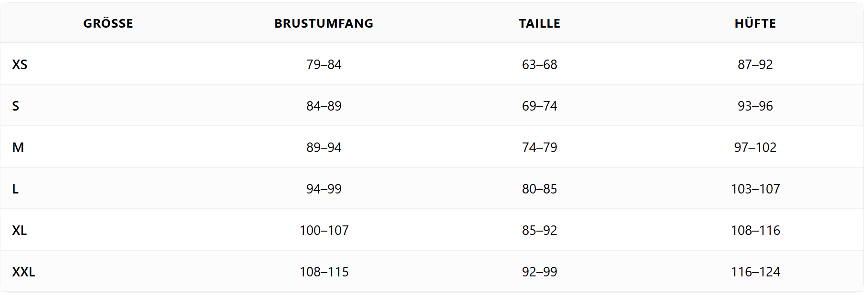This screenshot has height=295, width=868.
Task: Select the HÜFTE column header
Action: (755, 23)
